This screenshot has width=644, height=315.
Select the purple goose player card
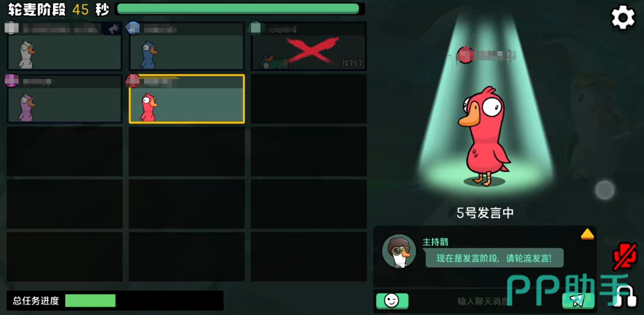(x=64, y=99)
